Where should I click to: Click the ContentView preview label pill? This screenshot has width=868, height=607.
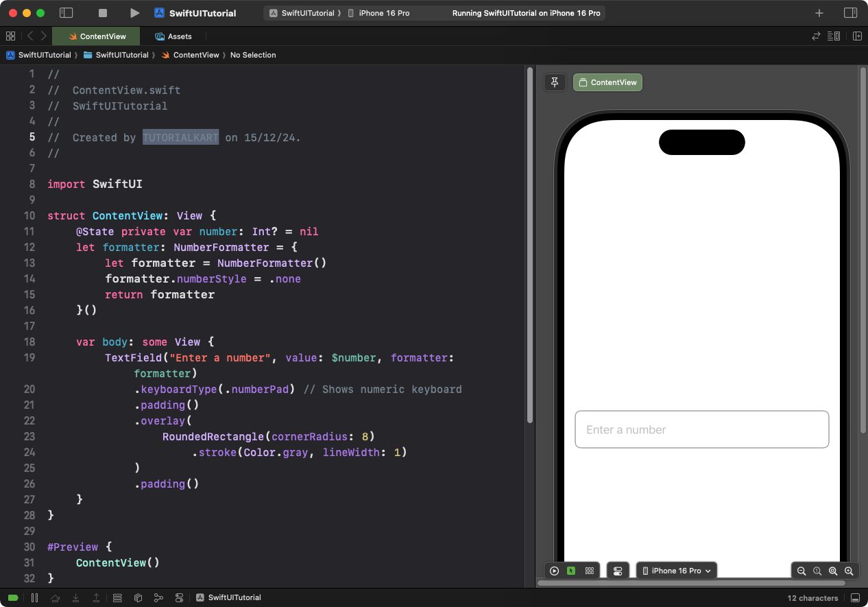tap(607, 82)
